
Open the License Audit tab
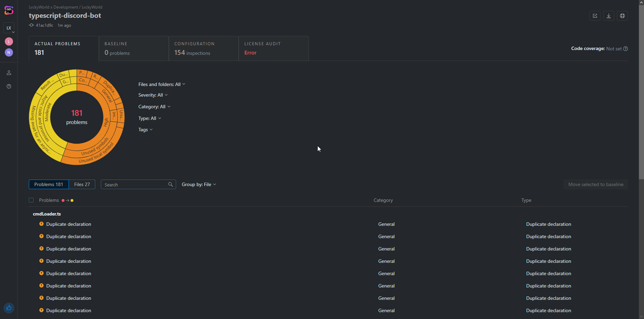[x=273, y=49]
